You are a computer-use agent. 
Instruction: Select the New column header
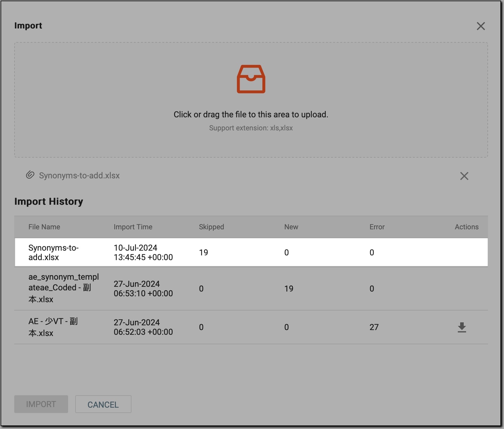pyautogui.click(x=291, y=227)
